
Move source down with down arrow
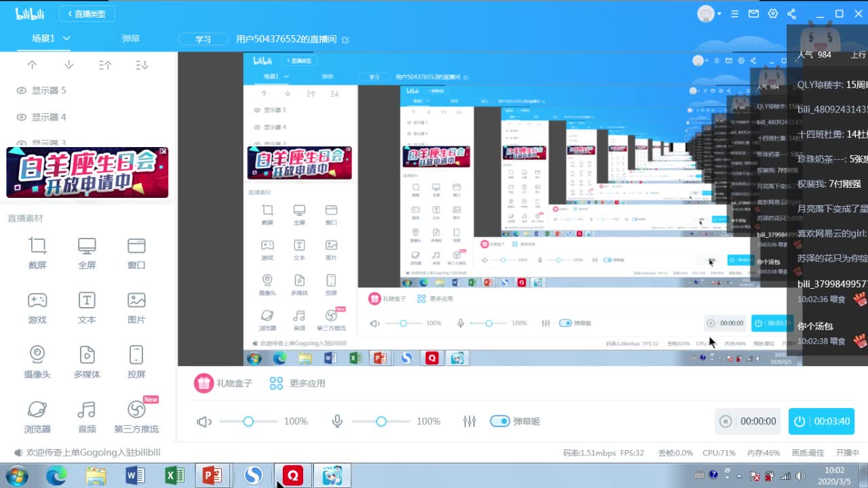click(68, 65)
